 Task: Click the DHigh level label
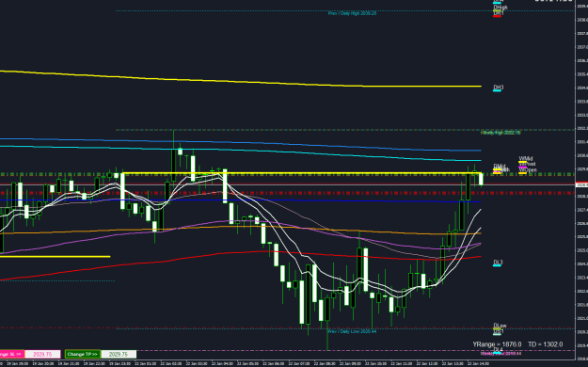tap(501, 8)
